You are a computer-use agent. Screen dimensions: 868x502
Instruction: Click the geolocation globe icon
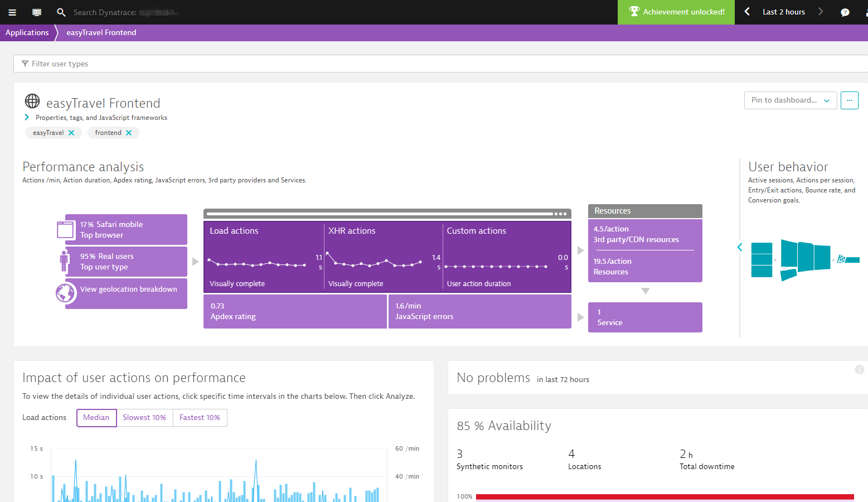click(66, 293)
